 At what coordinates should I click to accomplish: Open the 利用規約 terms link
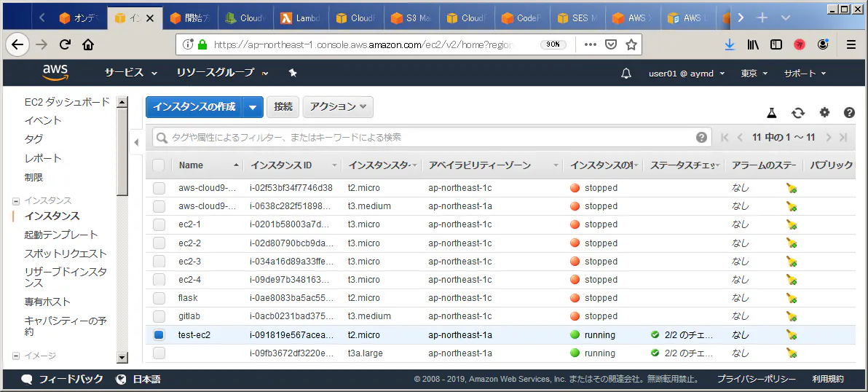pos(828,380)
